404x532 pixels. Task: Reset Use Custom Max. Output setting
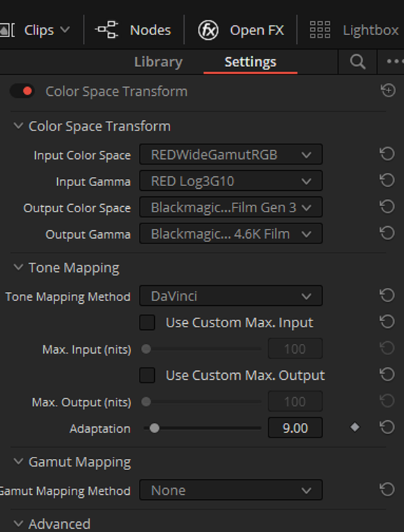387,374
